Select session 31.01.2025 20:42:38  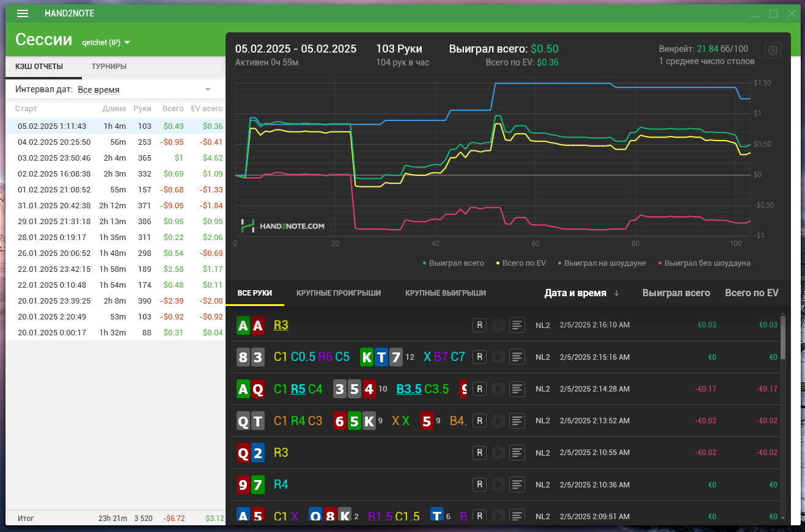click(x=116, y=206)
